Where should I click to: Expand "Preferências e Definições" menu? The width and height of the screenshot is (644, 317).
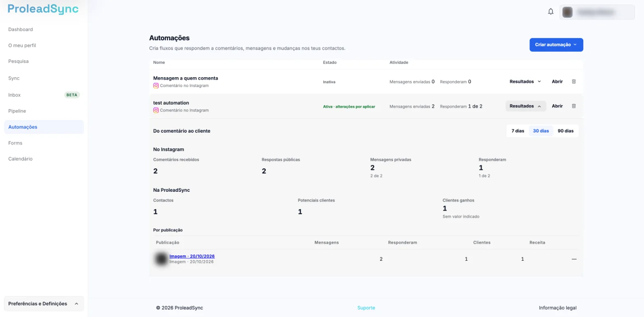44,304
